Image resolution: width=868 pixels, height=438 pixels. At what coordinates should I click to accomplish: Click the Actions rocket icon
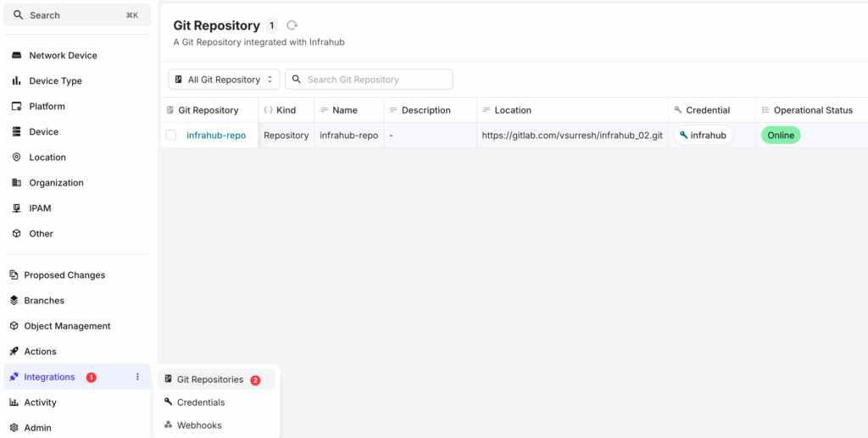[14, 352]
